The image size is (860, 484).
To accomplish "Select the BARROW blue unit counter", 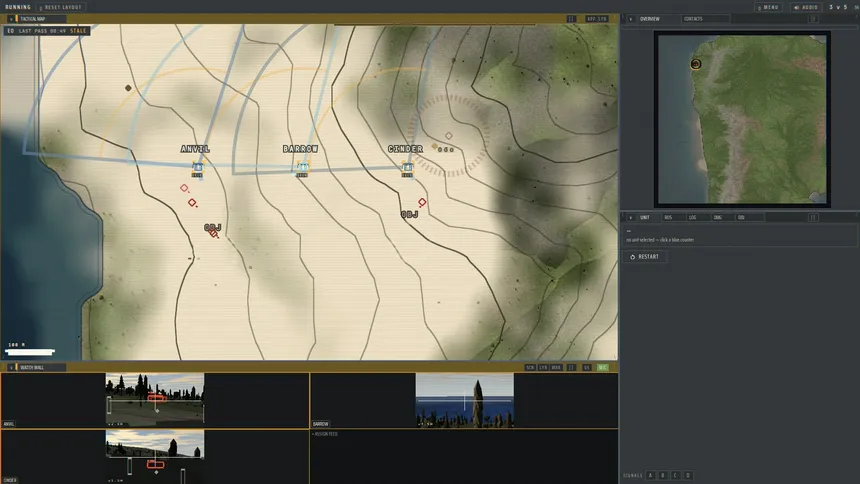I will tap(302, 167).
